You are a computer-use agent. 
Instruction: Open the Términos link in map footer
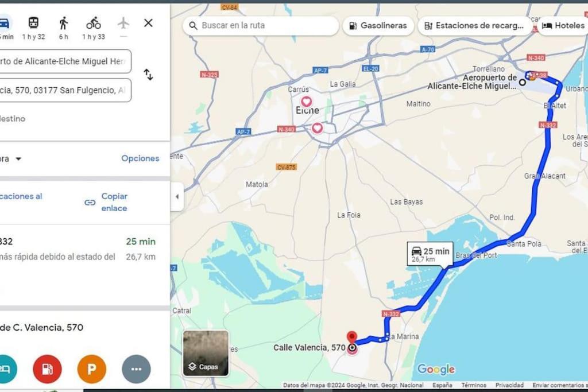tap(474, 385)
